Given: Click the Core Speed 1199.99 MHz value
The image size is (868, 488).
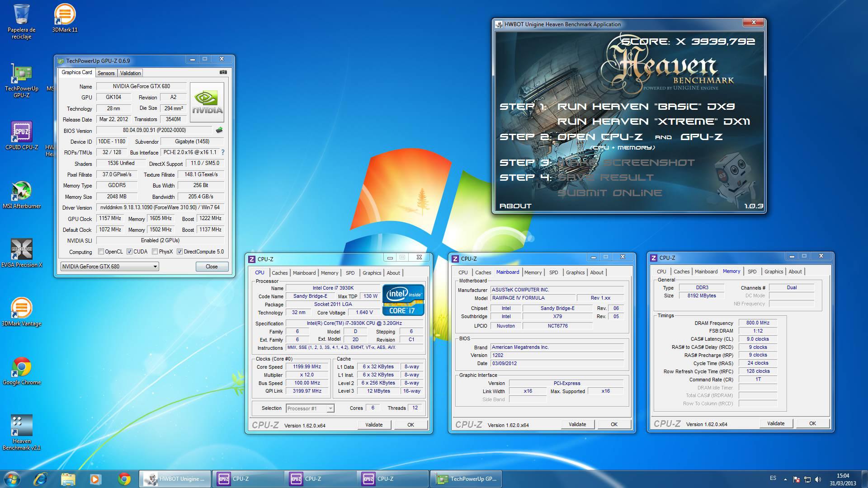Looking at the screenshot, I should pos(307,367).
